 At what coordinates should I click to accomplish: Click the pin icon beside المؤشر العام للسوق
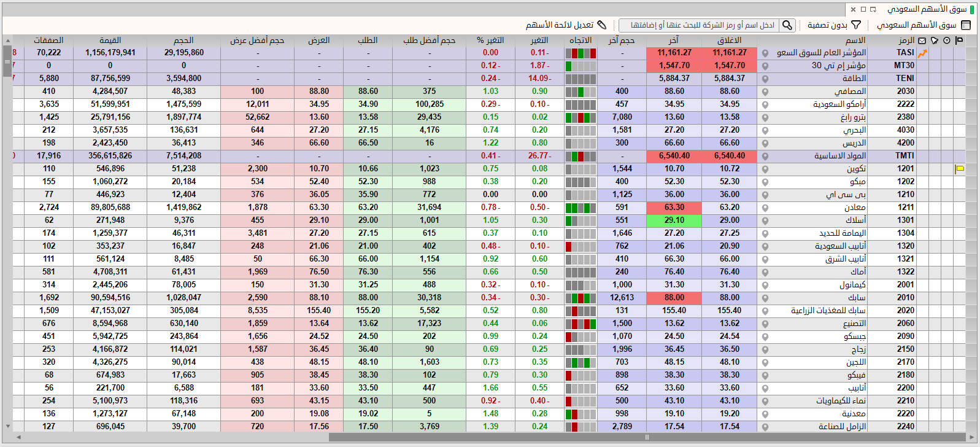pos(765,53)
